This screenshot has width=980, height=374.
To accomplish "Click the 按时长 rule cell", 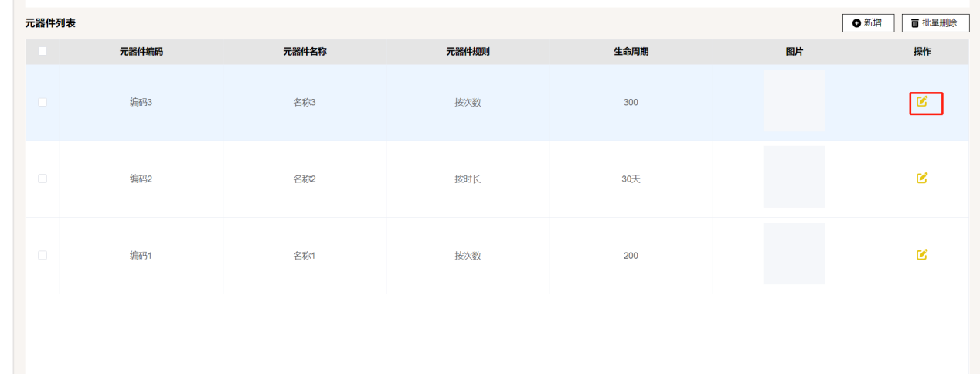I will pyautogui.click(x=468, y=179).
